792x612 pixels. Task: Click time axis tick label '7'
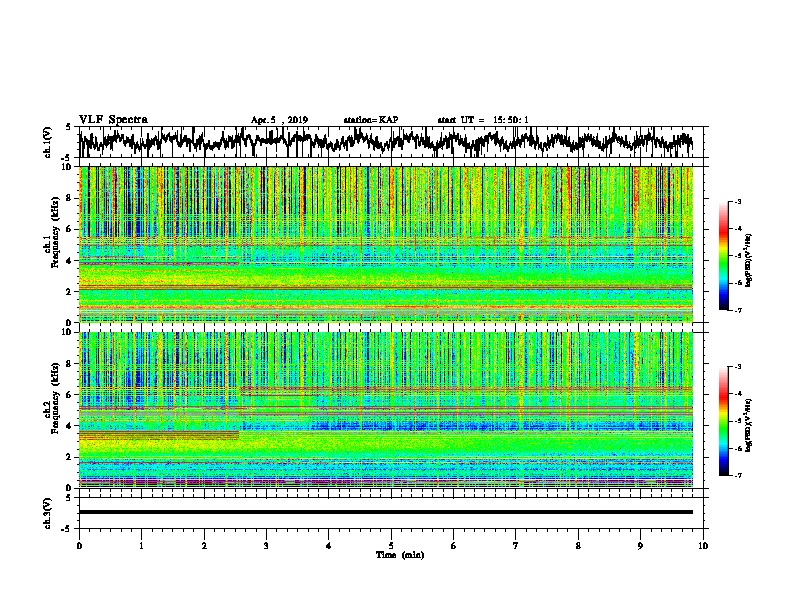pos(516,546)
